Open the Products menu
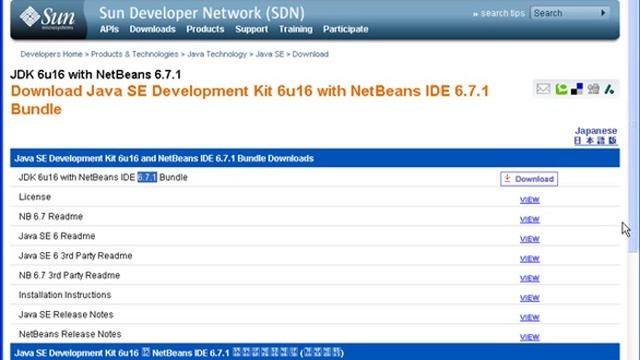The image size is (640, 360). pyautogui.click(x=205, y=29)
